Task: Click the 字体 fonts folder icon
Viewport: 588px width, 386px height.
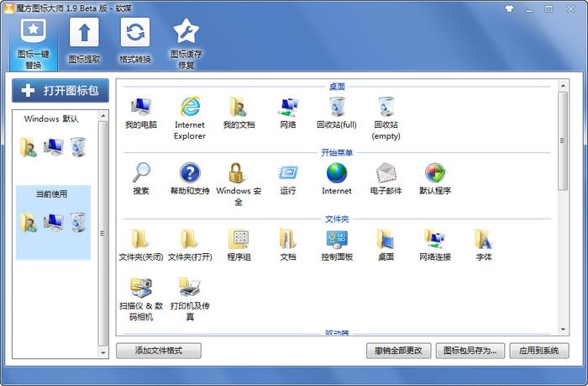Action: click(x=484, y=245)
